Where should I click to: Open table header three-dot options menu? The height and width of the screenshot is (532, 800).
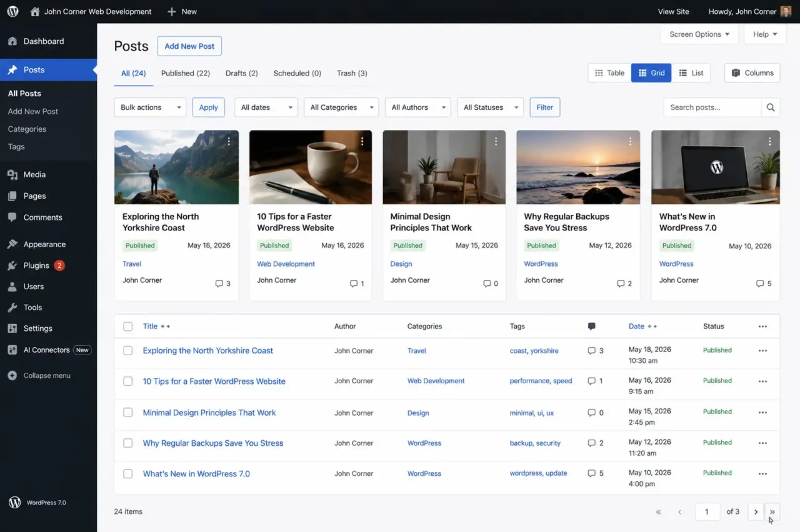tap(762, 326)
